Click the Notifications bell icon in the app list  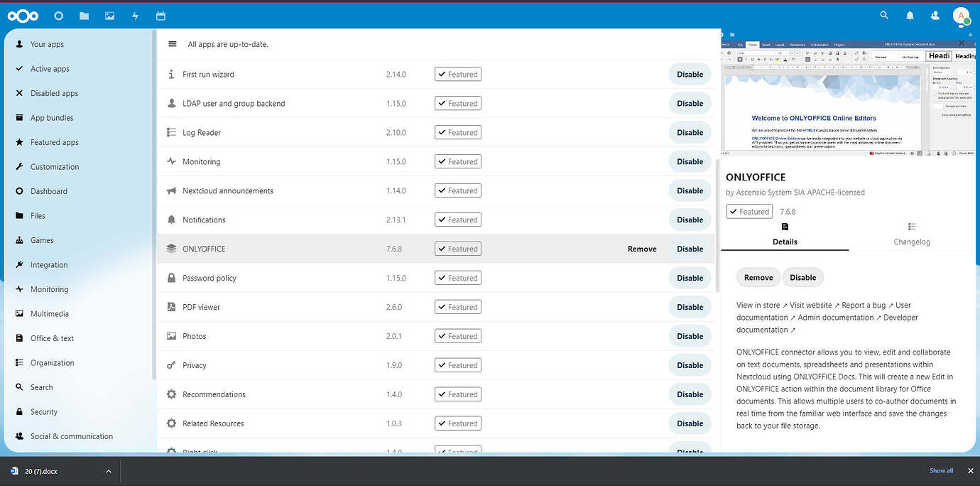pos(171,220)
